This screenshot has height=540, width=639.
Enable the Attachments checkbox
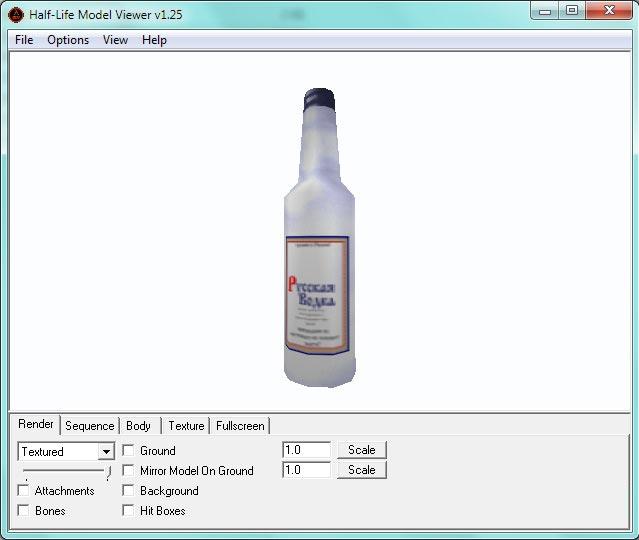click(24, 490)
